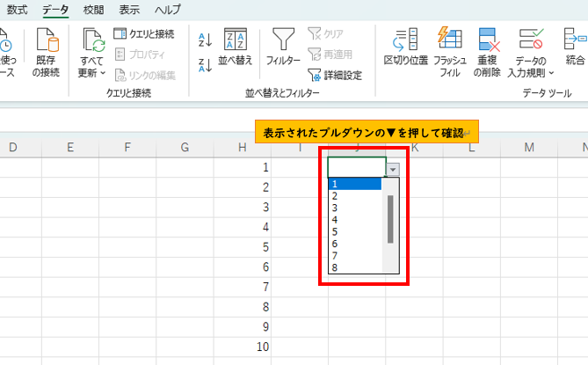Open the 並べ替え sort dialog
This screenshot has width=588, height=365.
[x=236, y=47]
